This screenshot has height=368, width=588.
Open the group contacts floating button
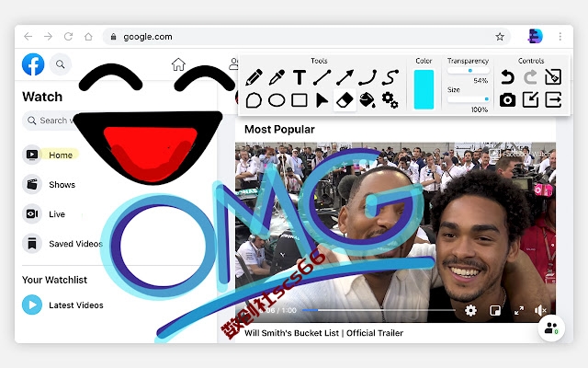(x=551, y=328)
